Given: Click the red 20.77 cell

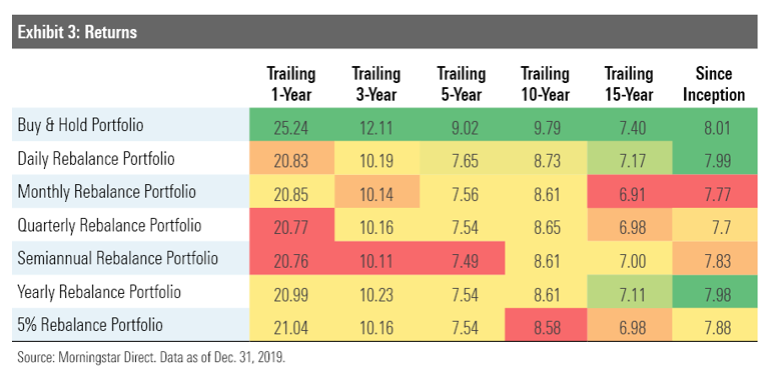Looking at the screenshot, I should [x=292, y=225].
